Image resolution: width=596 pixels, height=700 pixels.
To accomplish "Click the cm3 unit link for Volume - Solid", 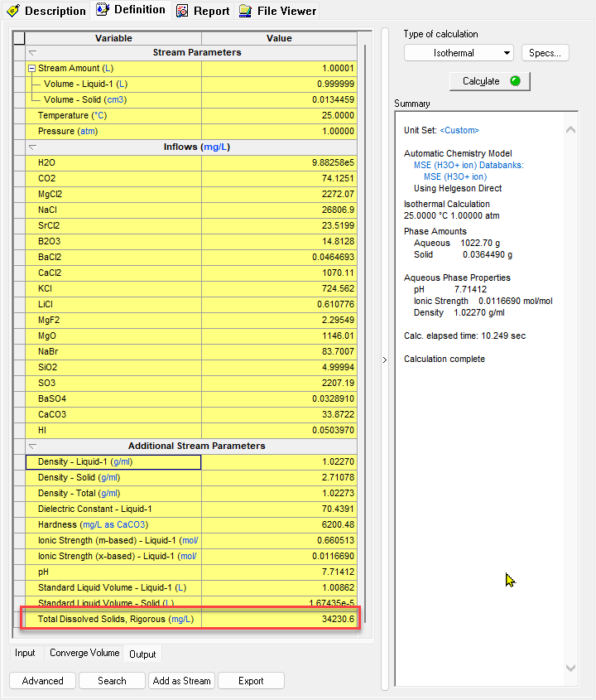I will pos(115,99).
